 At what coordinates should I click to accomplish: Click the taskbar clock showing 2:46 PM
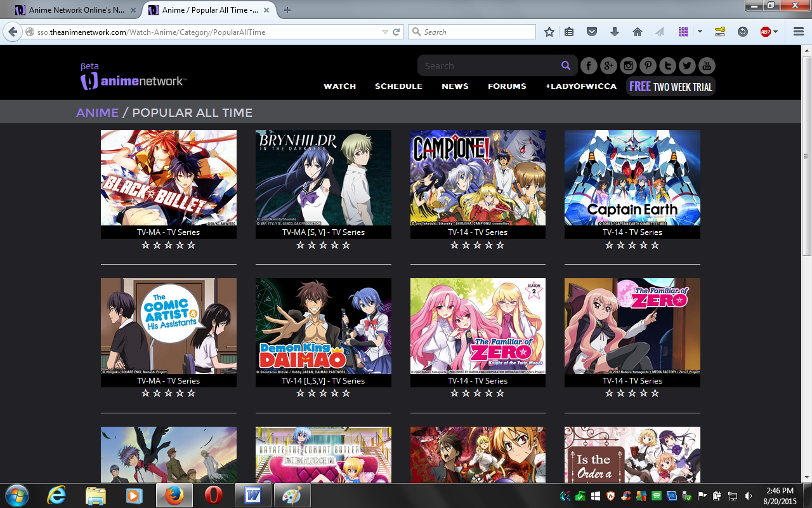tap(779, 490)
